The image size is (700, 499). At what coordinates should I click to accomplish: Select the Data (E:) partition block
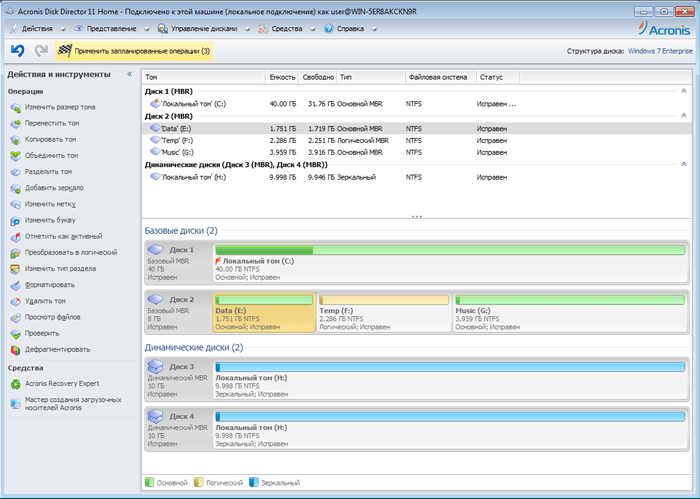[x=264, y=312]
